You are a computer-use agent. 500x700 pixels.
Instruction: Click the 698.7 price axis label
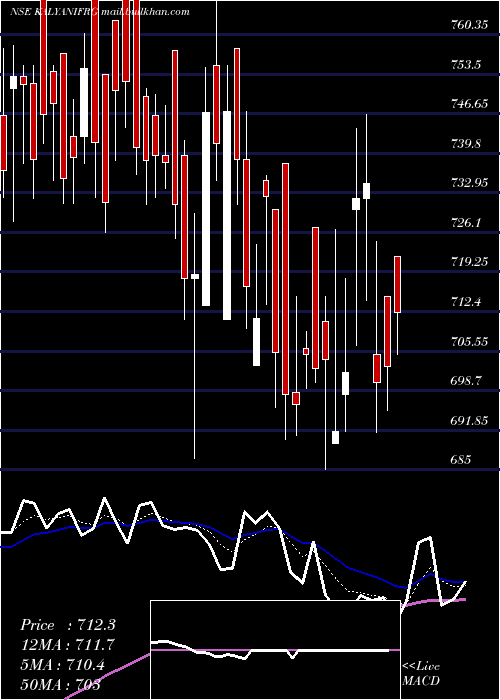(x=466, y=381)
